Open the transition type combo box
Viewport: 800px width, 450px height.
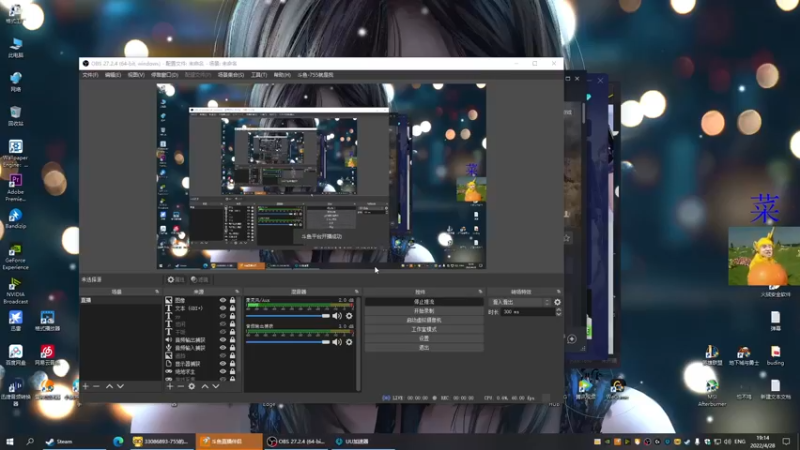[520, 302]
